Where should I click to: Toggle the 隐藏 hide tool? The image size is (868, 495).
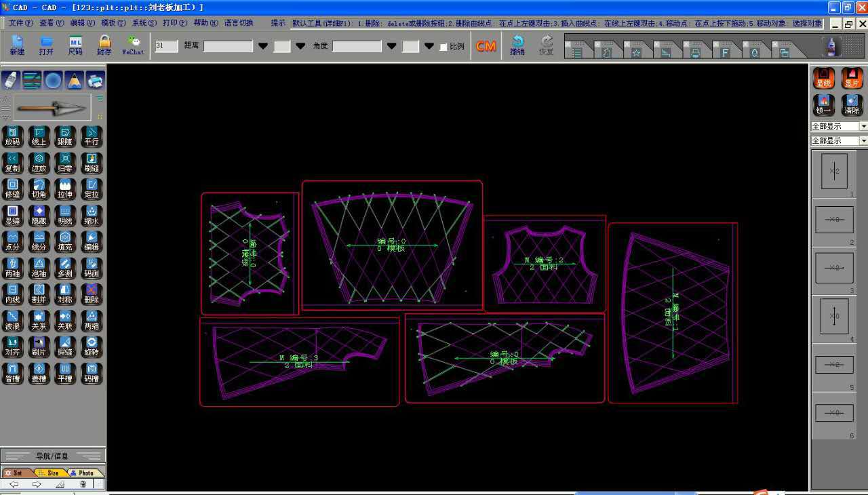39,216
